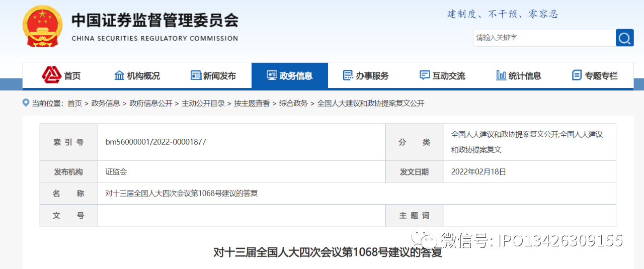Open the 互动交流 navigation tab
644x269 pixels.
pyautogui.click(x=442, y=75)
